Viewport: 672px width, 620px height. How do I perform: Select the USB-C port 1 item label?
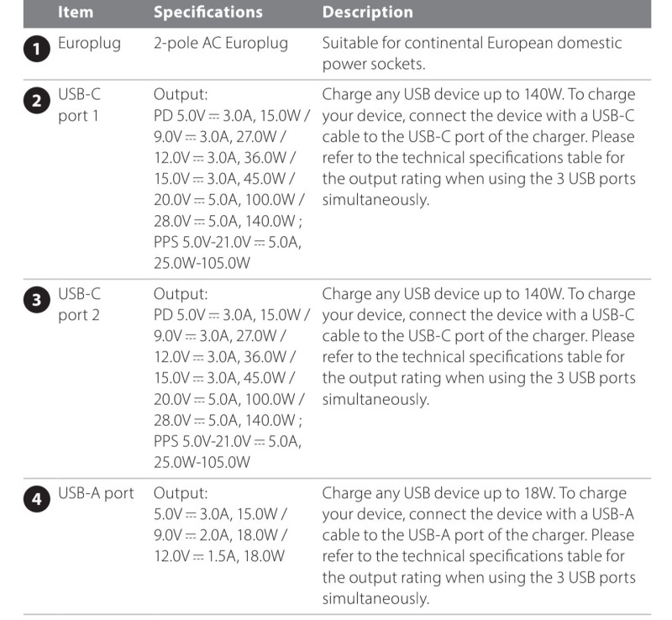(78, 105)
